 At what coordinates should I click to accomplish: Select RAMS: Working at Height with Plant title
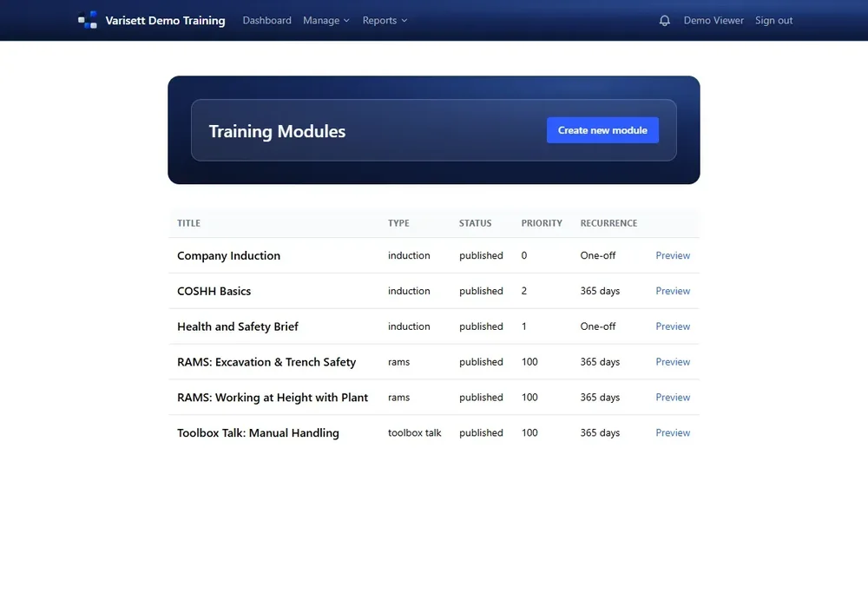click(273, 398)
